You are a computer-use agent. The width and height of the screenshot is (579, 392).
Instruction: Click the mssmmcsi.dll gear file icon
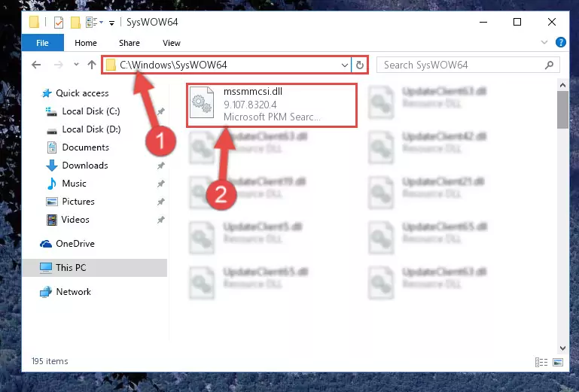202,102
